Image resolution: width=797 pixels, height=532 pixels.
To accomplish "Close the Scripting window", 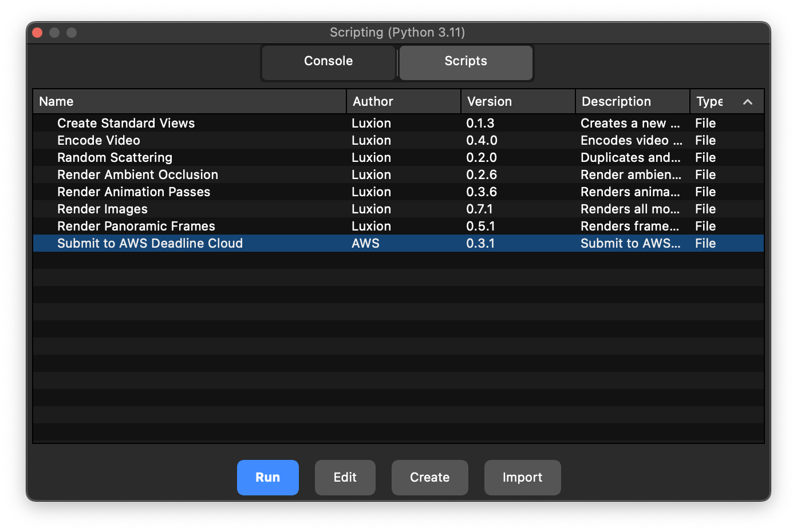I will click(37, 33).
